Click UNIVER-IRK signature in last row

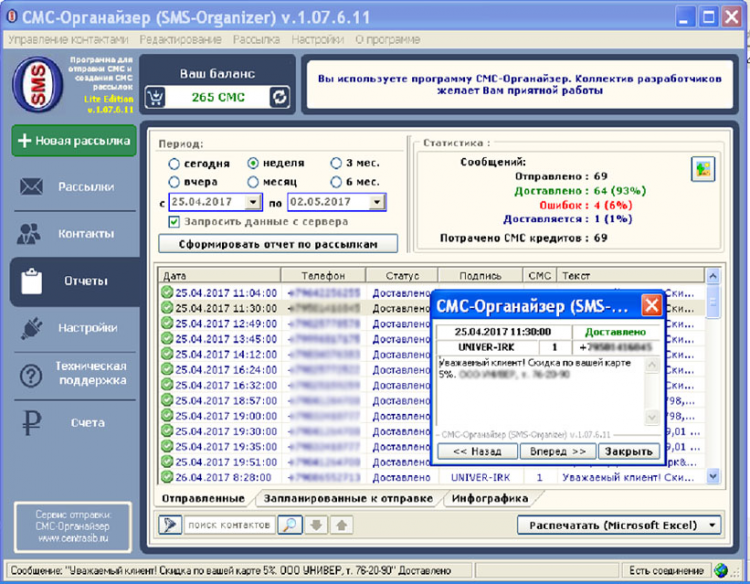coord(480,477)
